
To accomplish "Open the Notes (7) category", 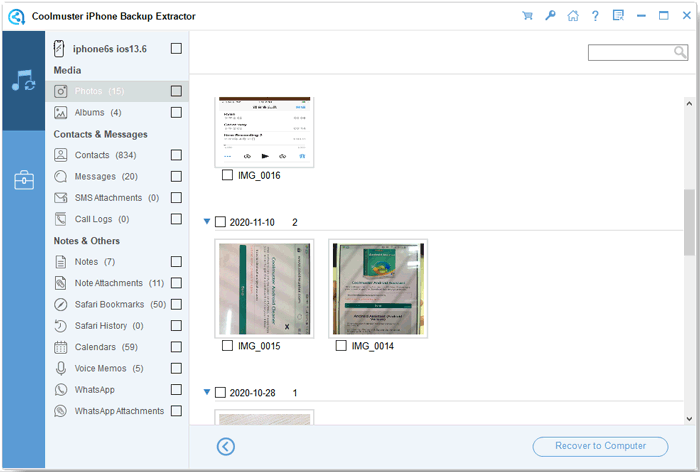I will pos(95,262).
